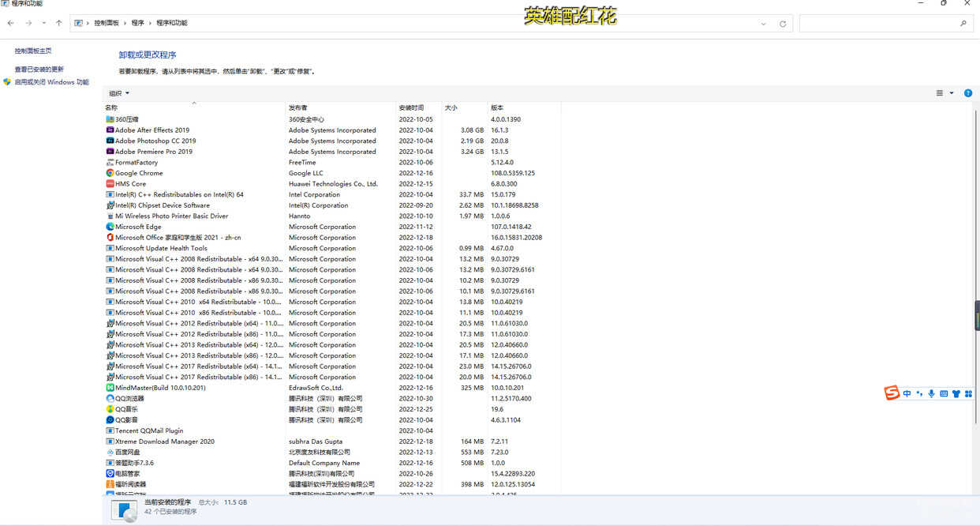
Task: Expand the chevron after 程序 breadcrumb
Action: tap(150, 23)
